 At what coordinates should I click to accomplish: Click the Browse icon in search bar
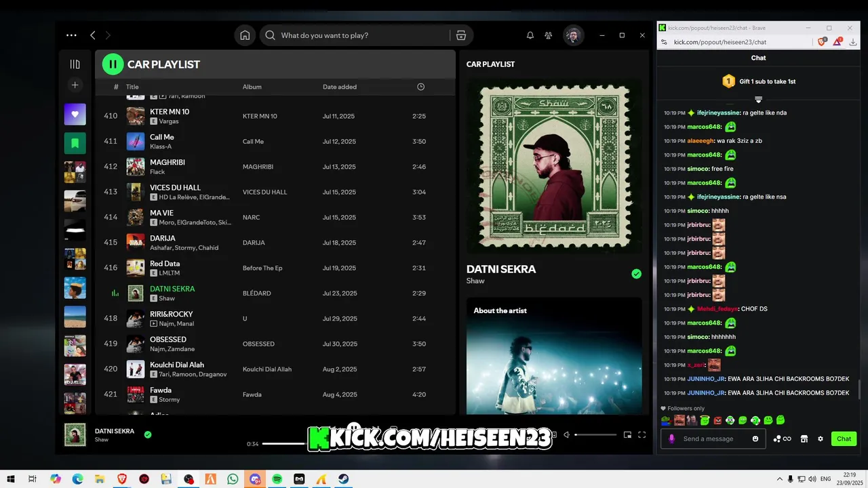[461, 35]
